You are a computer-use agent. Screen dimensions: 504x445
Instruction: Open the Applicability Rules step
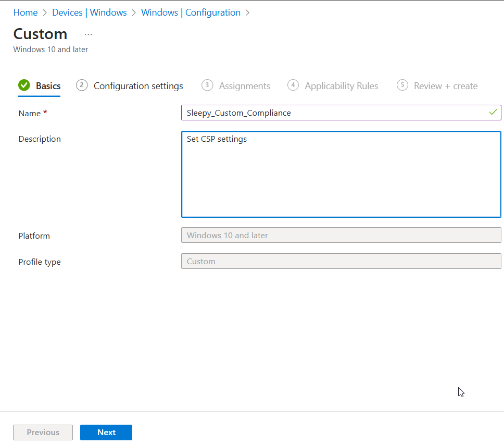click(341, 85)
